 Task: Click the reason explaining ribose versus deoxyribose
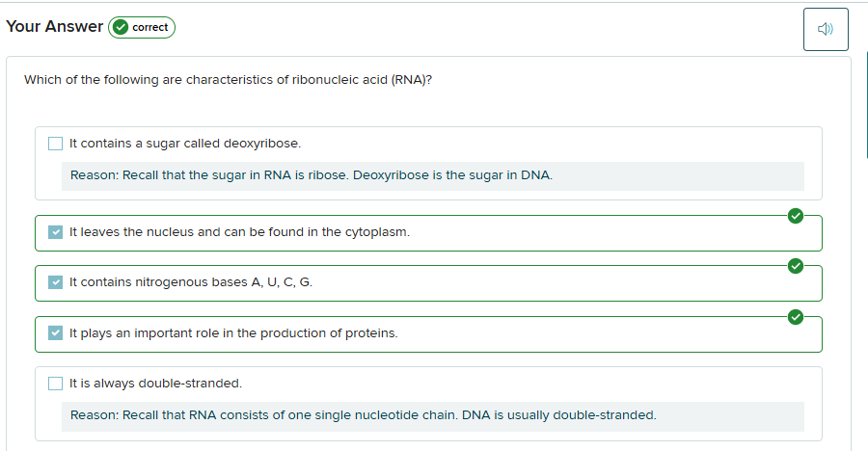[x=312, y=175]
